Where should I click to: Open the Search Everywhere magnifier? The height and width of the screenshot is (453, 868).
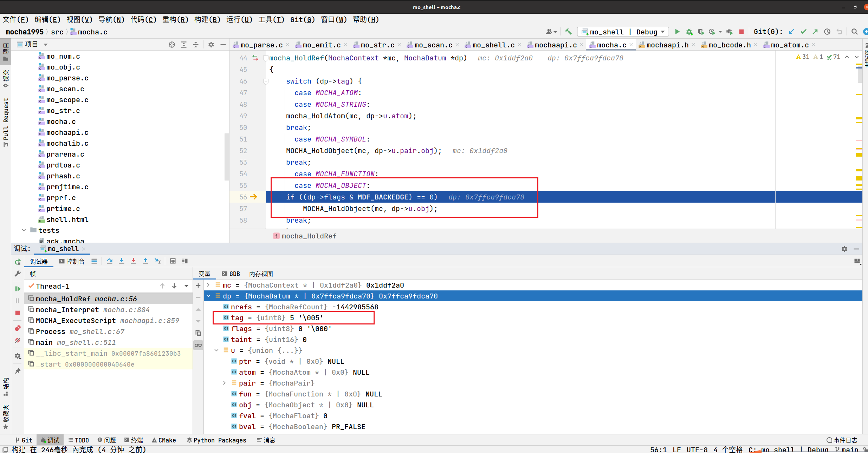[x=855, y=32]
